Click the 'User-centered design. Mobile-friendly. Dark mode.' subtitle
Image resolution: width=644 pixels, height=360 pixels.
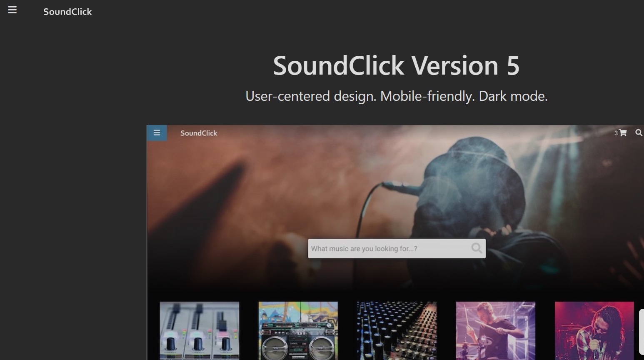(x=396, y=96)
